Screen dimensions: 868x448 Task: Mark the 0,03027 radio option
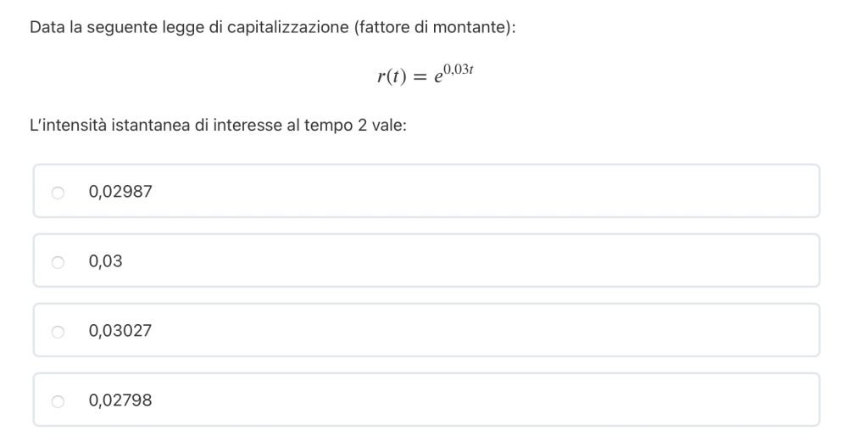pyautogui.click(x=58, y=332)
